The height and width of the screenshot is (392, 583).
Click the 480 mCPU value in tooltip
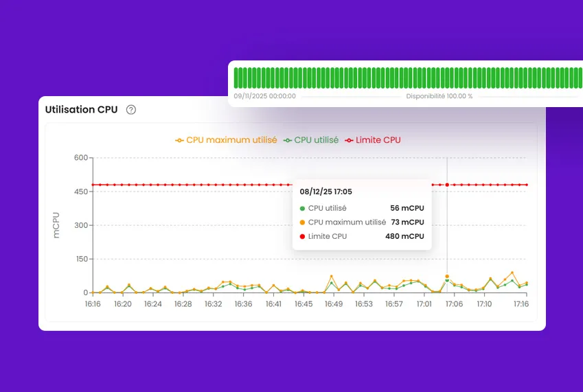404,236
